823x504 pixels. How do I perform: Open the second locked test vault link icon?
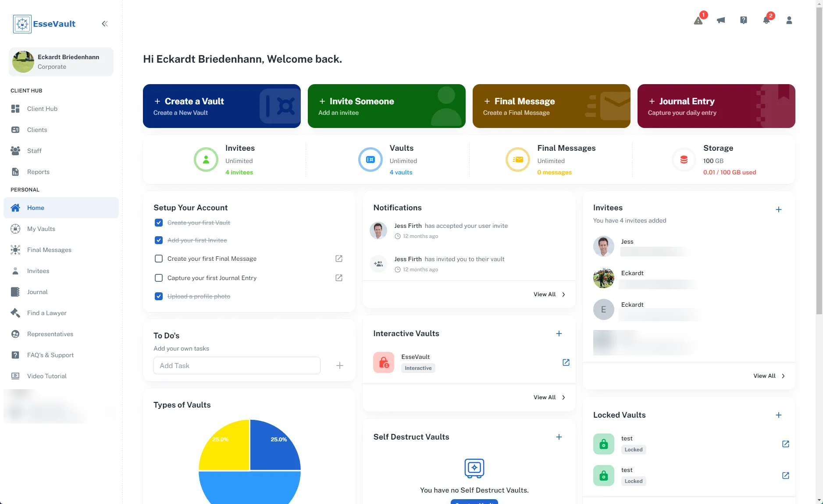click(x=786, y=476)
